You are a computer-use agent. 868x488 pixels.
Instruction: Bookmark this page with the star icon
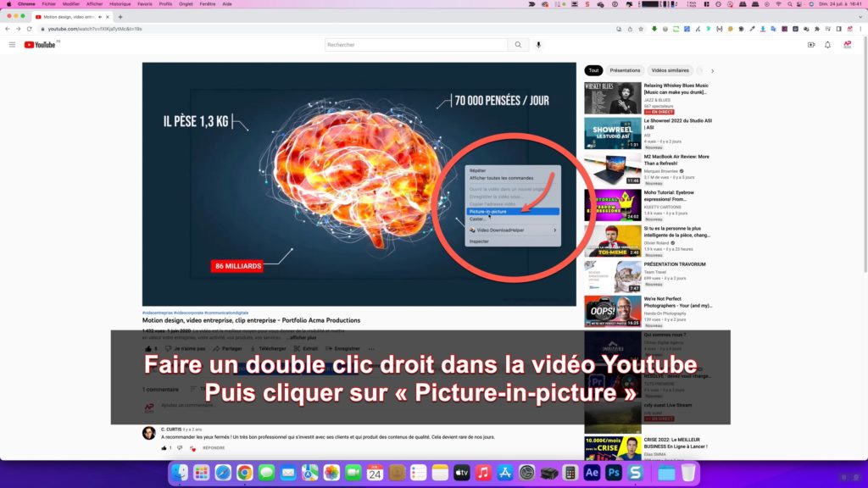(x=641, y=29)
